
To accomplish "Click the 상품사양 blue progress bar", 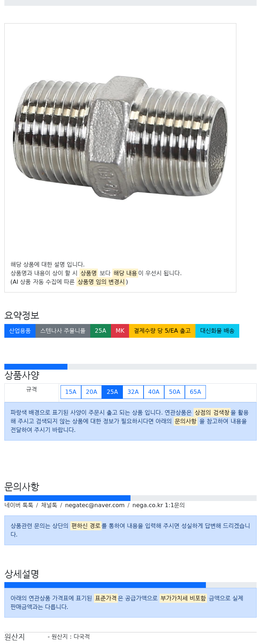I will 36,367.
